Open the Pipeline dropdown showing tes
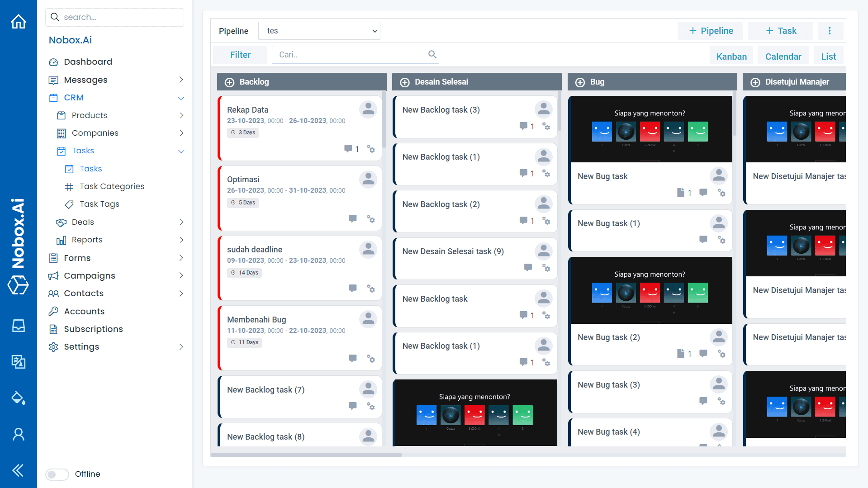868x488 pixels. coord(319,31)
